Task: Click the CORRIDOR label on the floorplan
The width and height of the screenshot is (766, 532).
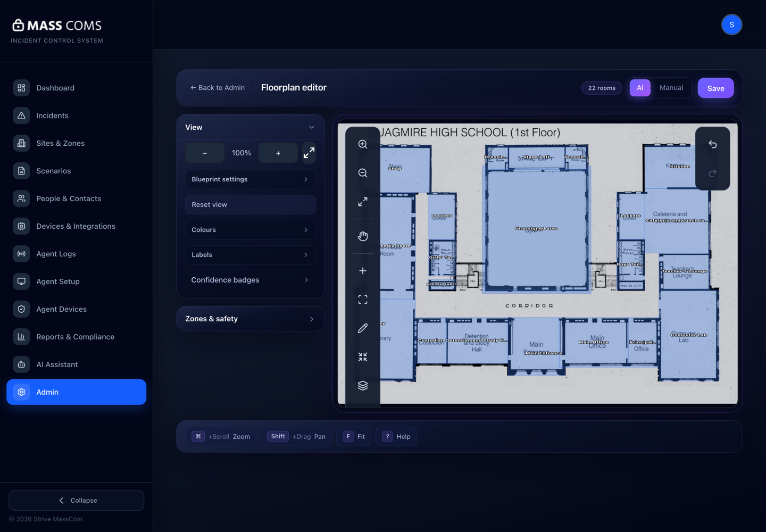Action: pyautogui.click(x=529, y=306)
